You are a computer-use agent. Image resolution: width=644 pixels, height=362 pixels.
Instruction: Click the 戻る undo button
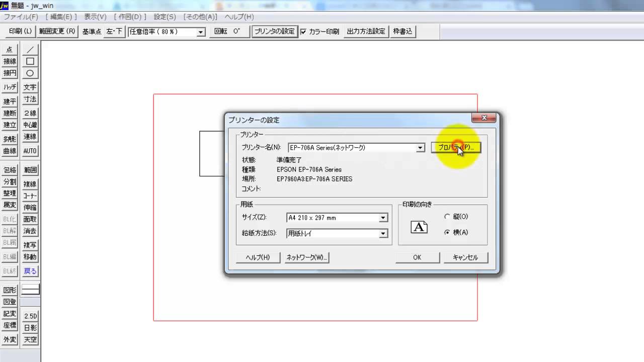30,271
